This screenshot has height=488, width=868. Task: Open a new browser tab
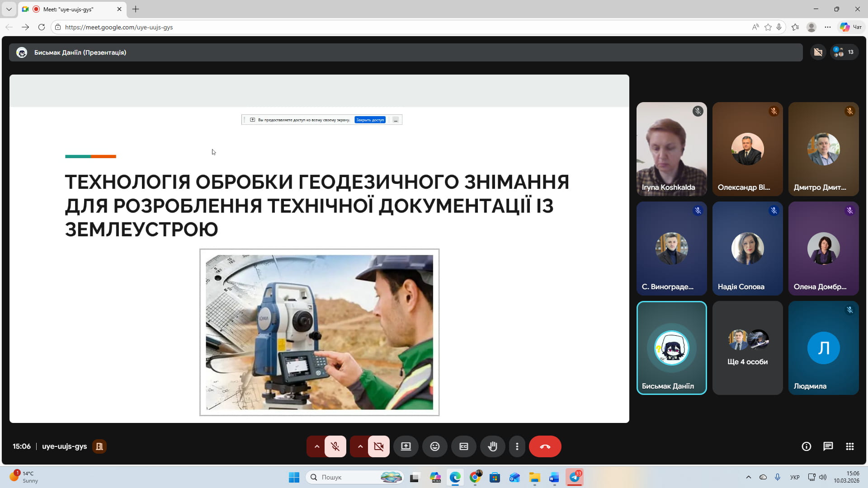[136, 9]
